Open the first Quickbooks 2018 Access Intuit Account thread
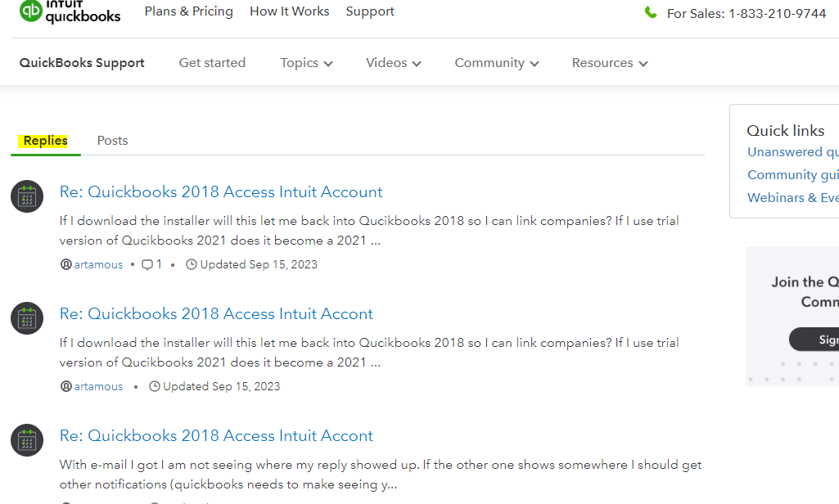The image size is (839, 504). pos(221,191)
